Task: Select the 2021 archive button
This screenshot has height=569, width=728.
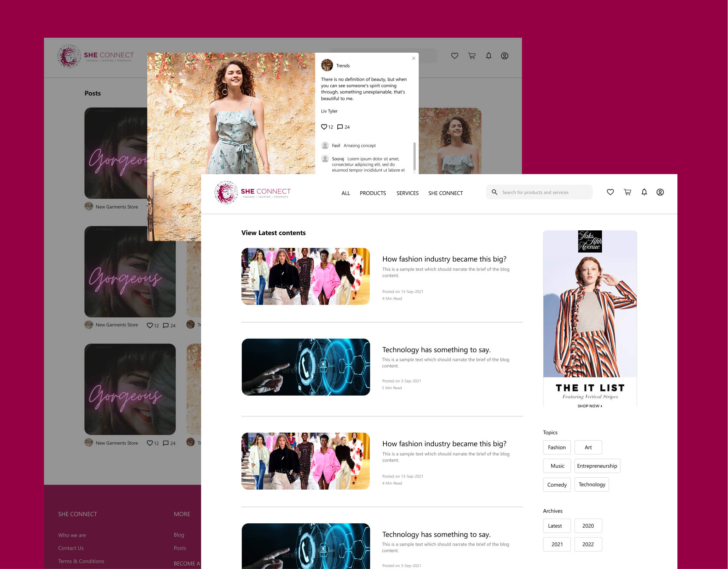Action: 557,544
